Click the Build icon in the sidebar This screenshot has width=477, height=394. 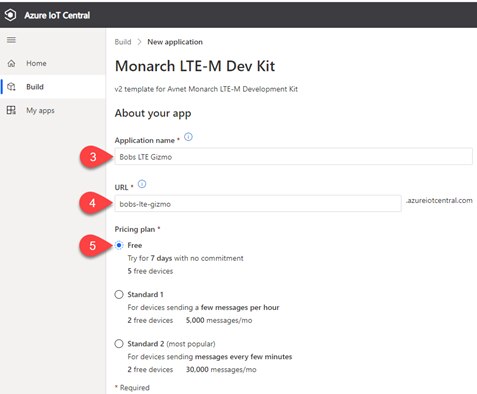(11, 87)
